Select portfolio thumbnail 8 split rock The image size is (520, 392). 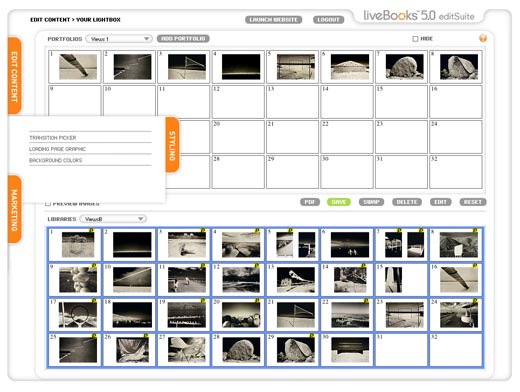click(x=459, y=67)
